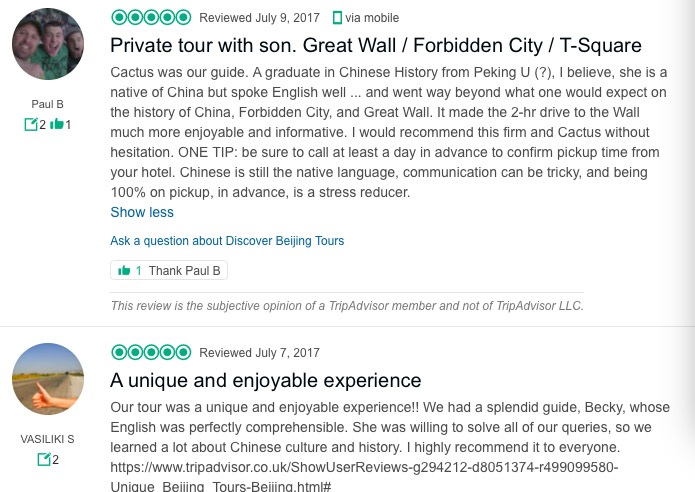
Task: Click thumbs-up icon in Thank Paul B button
Action: (x=124, y=270)
